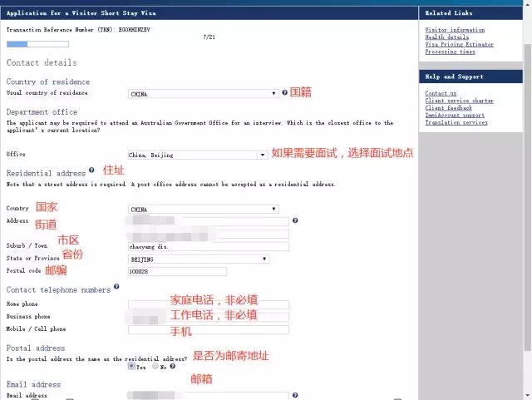Image resolution: width=532 pixels, height=400 pixels.
Task: Open the Visitor information link
Action: [x=455, y=30]
